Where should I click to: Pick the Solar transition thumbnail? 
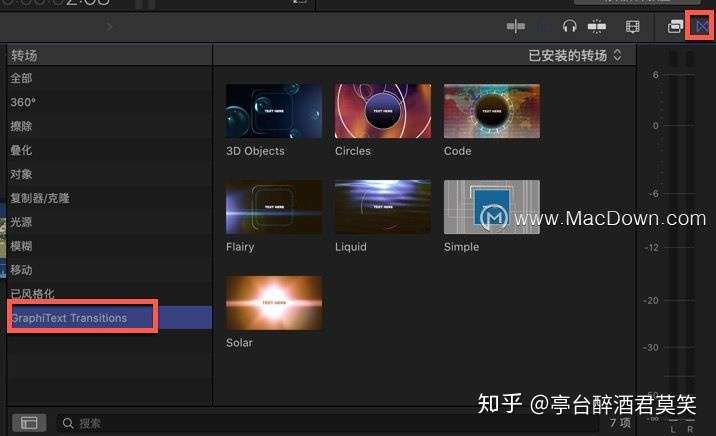(274, 303)
